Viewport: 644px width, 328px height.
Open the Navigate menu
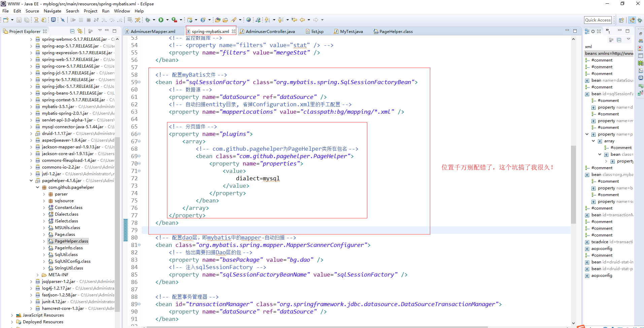click(x=53, y=11)
